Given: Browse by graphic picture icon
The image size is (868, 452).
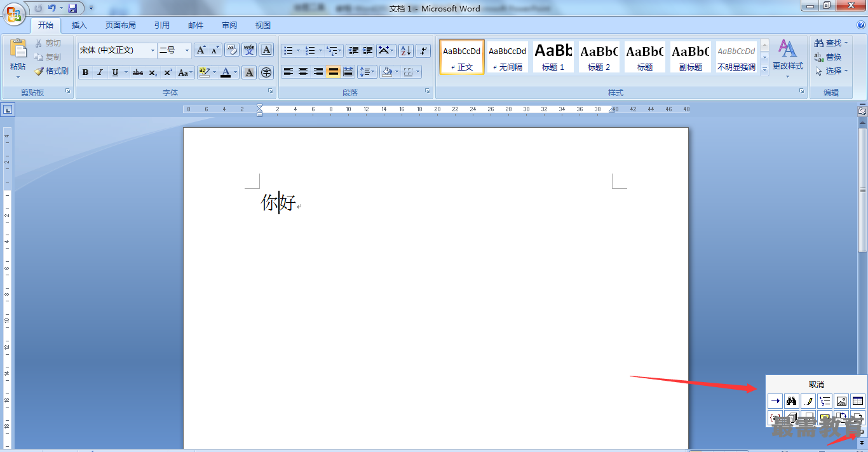Looking at the screenshot, I should coord(841,401).
